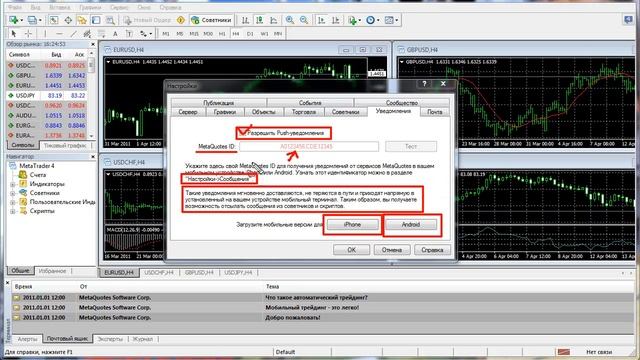Click the Отмена button
The width and height of the screenshot is (640, 360).
point(392,250)
